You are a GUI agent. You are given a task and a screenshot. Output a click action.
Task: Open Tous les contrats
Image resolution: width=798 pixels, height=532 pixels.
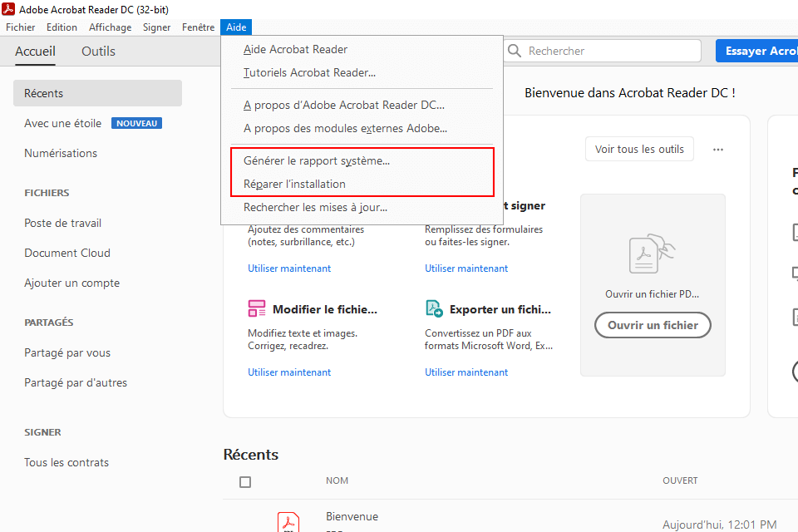click(66, 462)
